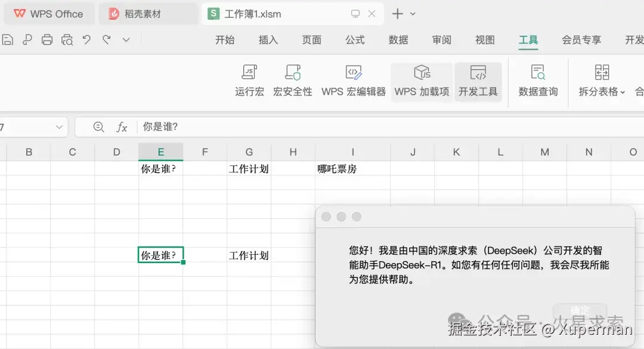Select column G header
The width and height of the screenshot is (644, 349).
[249, 152]
